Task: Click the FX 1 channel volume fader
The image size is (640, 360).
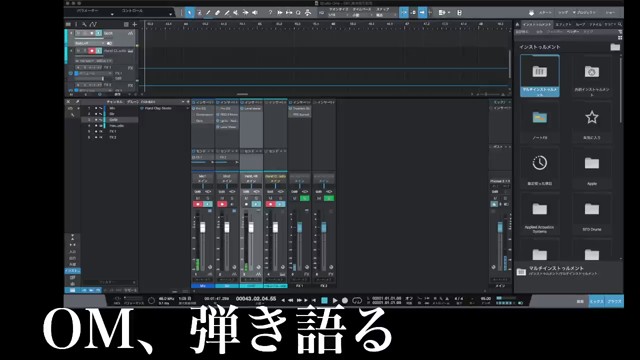Action: pos(300,228)
